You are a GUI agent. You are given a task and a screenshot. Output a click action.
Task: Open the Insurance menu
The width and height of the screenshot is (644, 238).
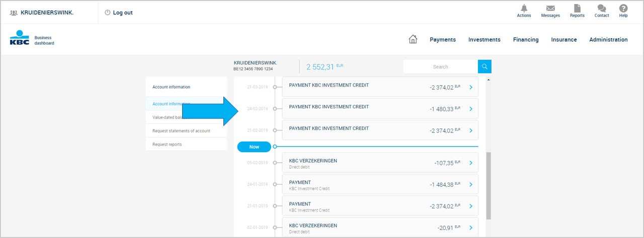(564, 40)
